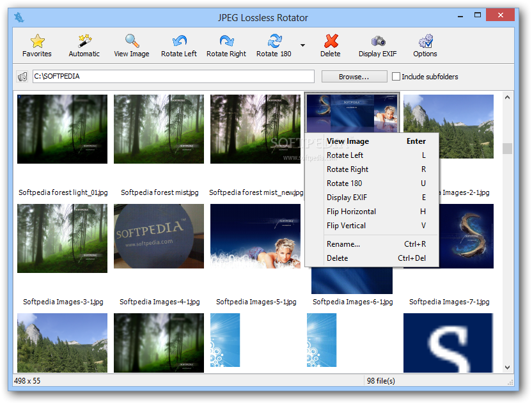Screen dimensions: 532x404
Task: Toggle the Include subfolders checkbox
Action: coord(396,76)
